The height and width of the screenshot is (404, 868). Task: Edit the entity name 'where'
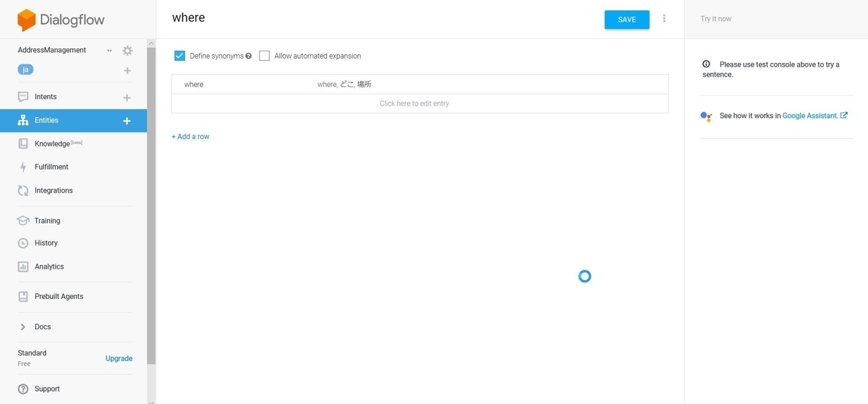point(189,17)
